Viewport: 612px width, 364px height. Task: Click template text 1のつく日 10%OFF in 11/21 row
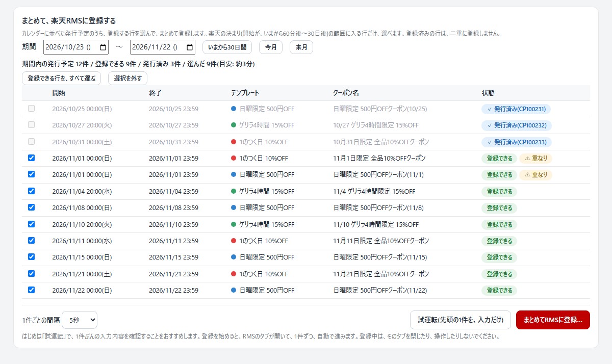(x=264, y=274)
